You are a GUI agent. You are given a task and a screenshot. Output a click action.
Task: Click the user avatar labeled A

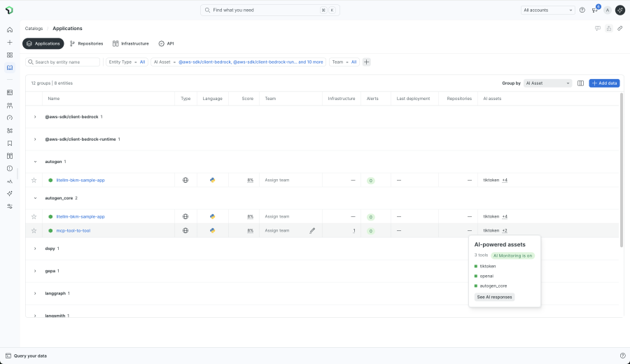pyautogui.click(x=608, y=10)
